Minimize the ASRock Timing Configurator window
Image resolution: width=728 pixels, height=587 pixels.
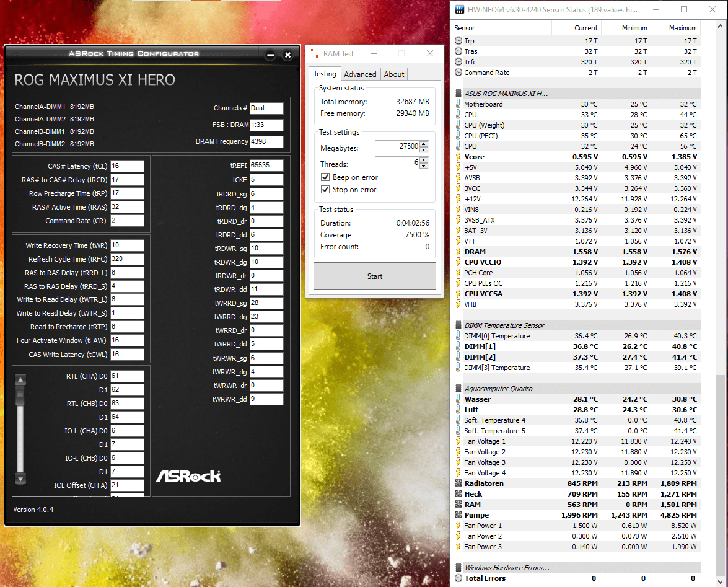(x=270, y=55)
